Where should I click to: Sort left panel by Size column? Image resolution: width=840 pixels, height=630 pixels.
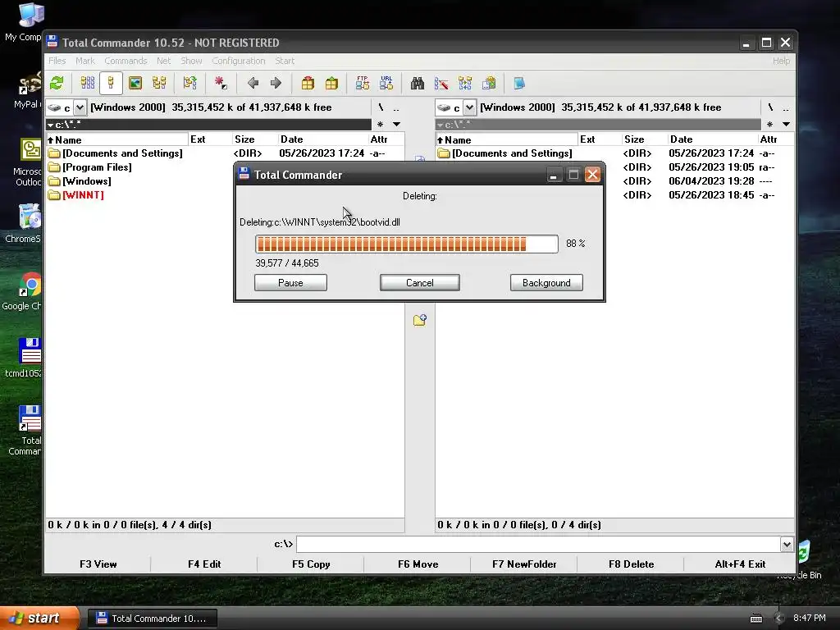pos(255,139)
